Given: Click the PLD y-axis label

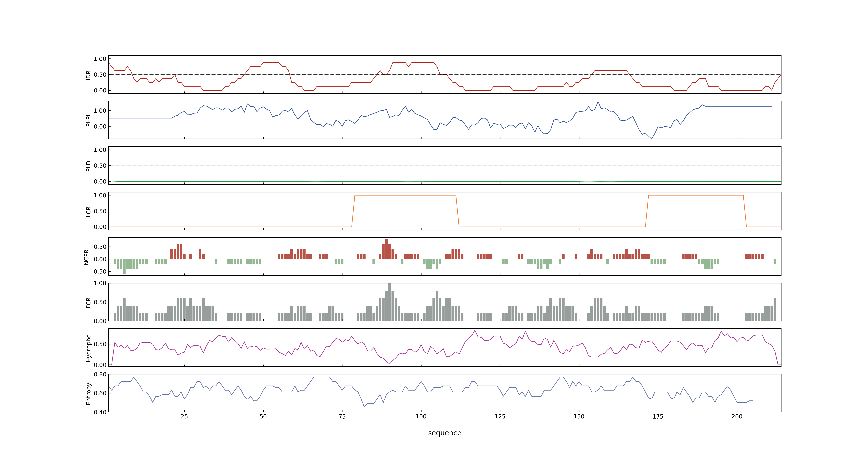Looking at the screenshot, I should [x=88, y=166].
